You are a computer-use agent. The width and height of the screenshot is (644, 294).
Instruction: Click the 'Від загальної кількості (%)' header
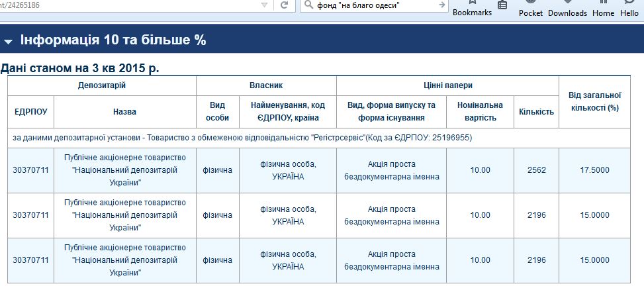[x=594, y=102]
